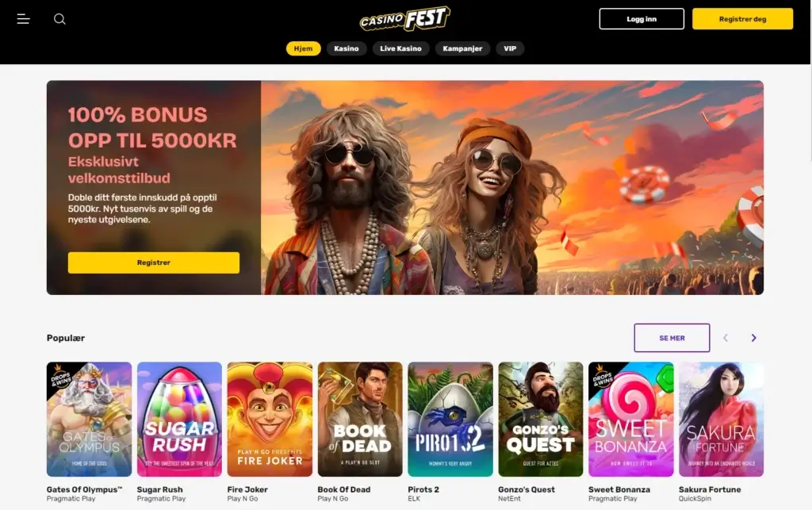Click the Gonzo's Quest title link
Screen dimensions: 812x510
tap(527, 489)
